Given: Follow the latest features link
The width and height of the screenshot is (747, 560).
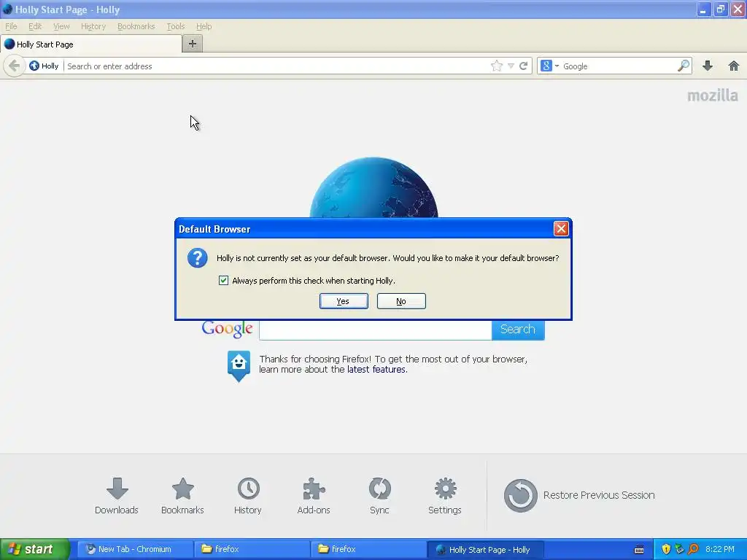Looking at the screenshot, I should [376, 370].
